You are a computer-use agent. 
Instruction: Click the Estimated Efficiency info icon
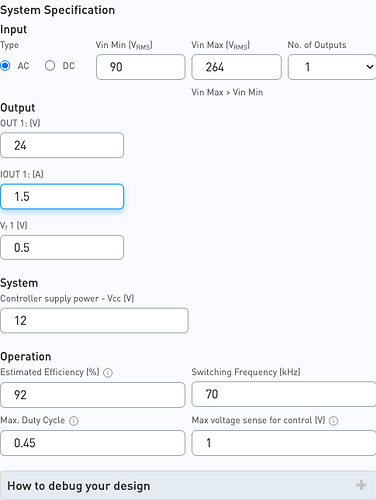[108, 373]
